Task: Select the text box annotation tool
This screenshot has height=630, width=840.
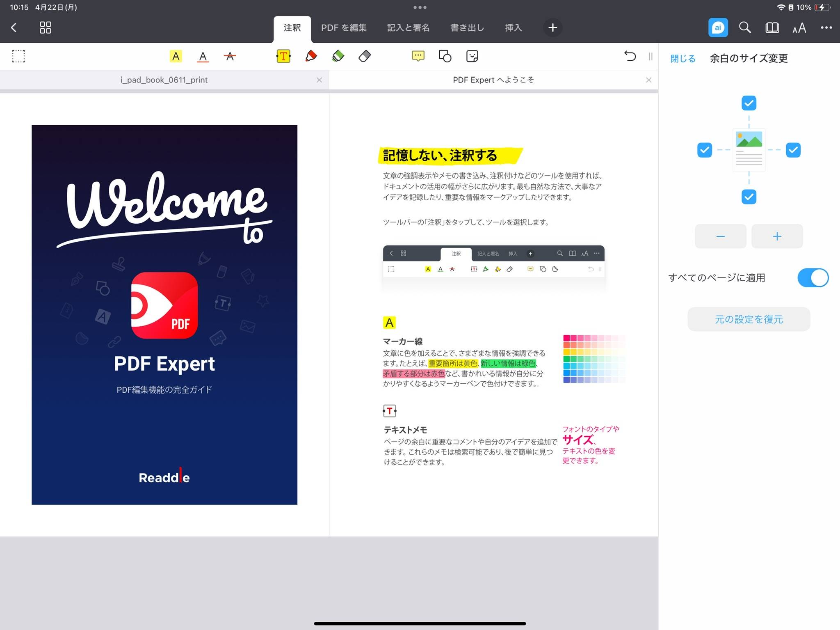Action: point(283,56)
